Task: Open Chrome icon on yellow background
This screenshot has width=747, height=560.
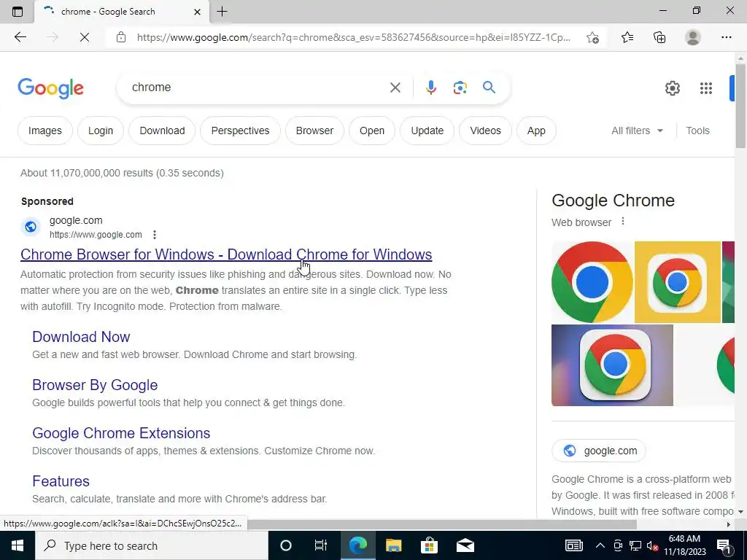Action: tap(678, 282)
